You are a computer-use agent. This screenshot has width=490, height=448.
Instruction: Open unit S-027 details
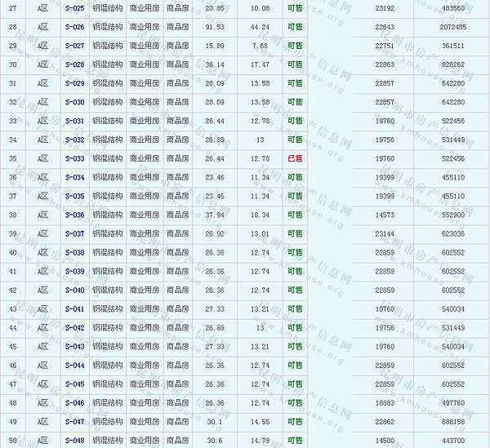click(74, 46)
